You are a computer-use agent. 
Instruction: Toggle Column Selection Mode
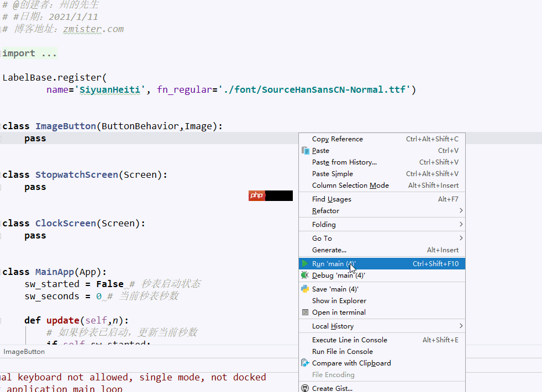tap(350, 186)
